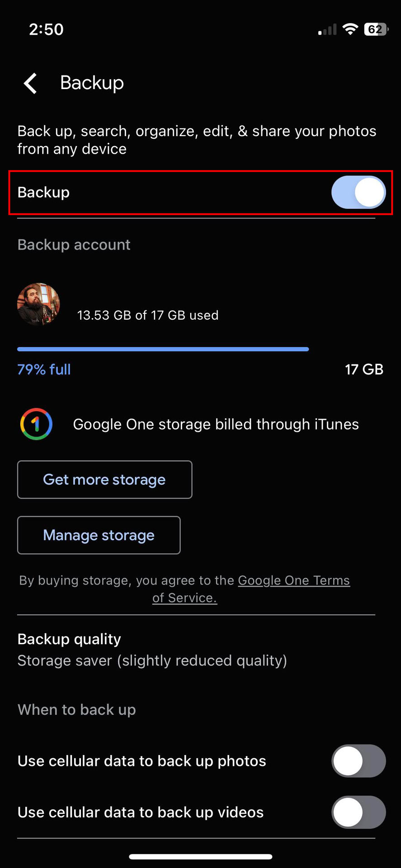Tap the back arrow icon
This screenshot has width=401, height=868.
click(30, 84)
